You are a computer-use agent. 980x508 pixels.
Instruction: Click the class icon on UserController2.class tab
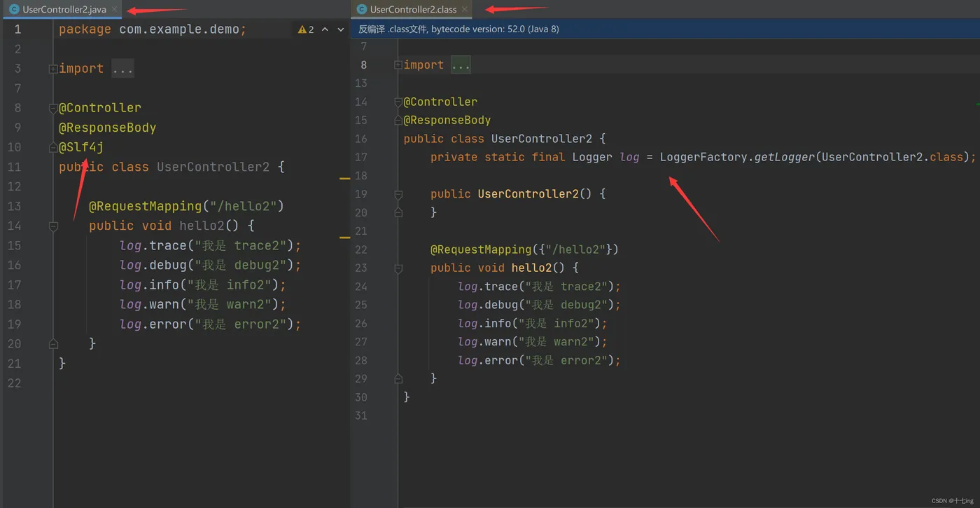[x=361, y=9]
